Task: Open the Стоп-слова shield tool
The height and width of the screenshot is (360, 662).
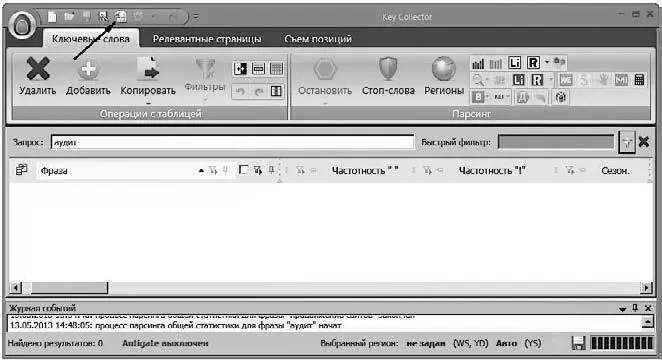Action: point(388,76)
